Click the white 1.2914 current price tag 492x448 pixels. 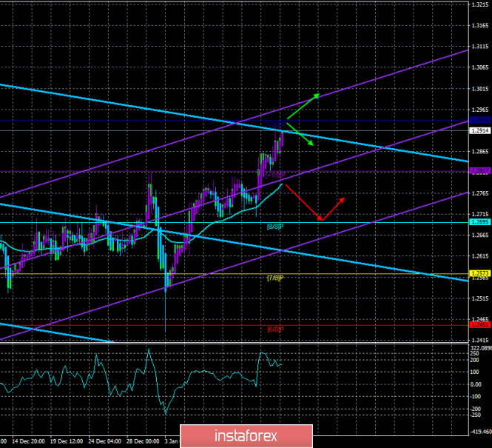(x=479, y=131)
